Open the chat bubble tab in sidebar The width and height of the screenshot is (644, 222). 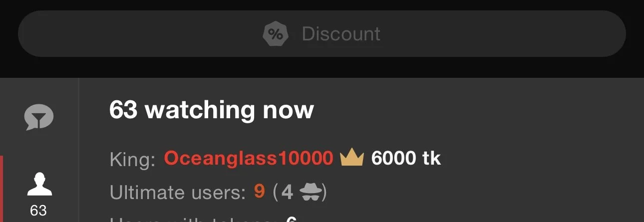pyautogui.click(x=39, y=118)
